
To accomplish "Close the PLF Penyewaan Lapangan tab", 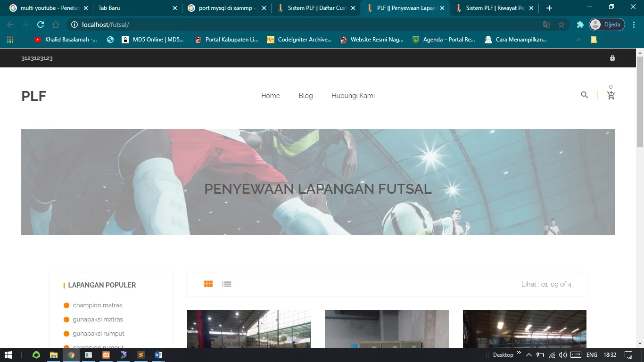I will pyautogui.click(x=442, y=8).
